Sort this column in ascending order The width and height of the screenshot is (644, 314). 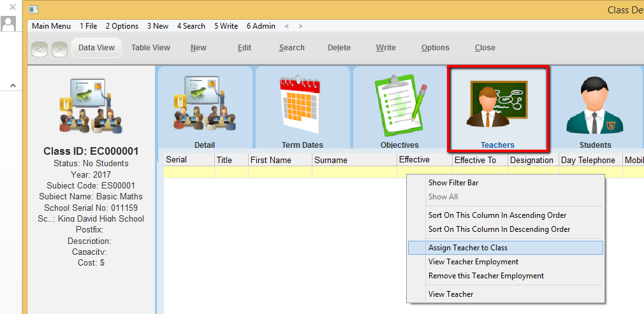point(497,215)
